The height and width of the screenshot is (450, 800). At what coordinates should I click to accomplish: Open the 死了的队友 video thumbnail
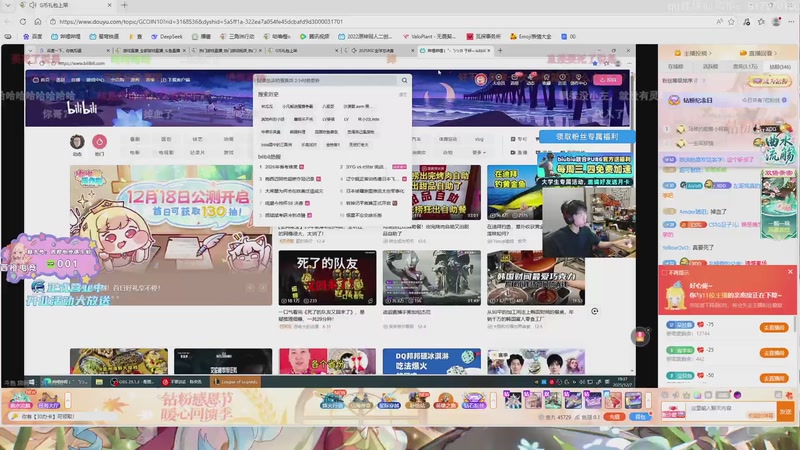(x=327, y=278)
